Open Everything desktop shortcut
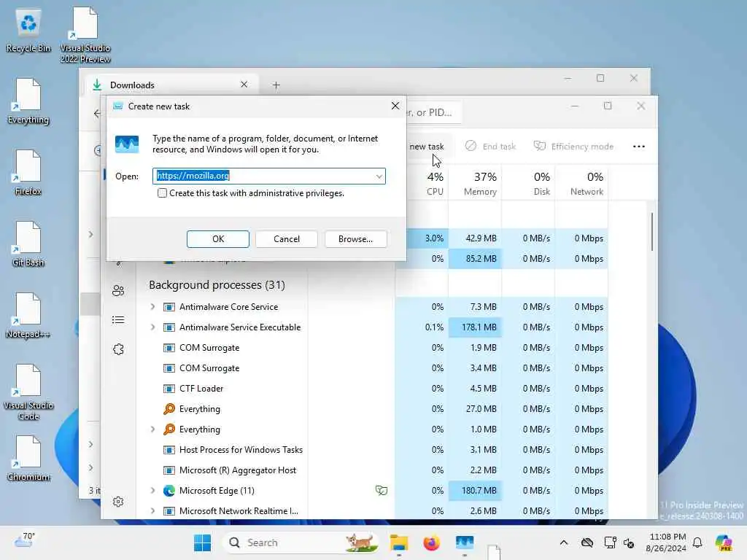 28,101
